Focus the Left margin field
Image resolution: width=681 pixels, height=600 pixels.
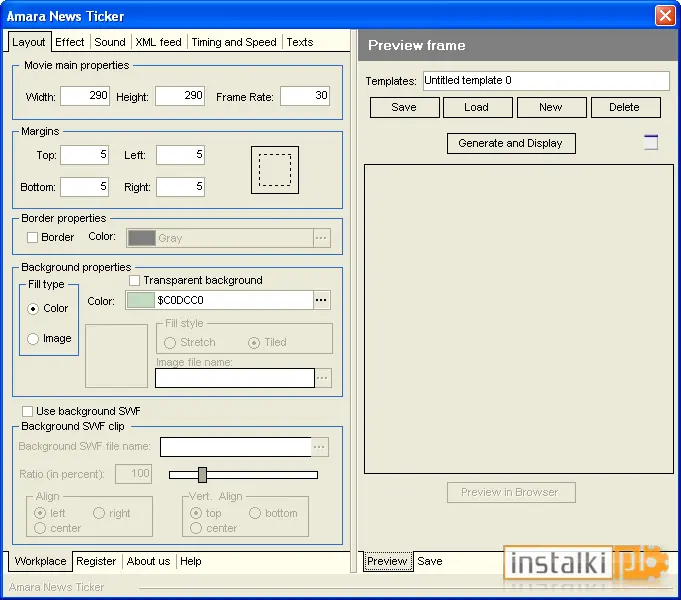180,155
